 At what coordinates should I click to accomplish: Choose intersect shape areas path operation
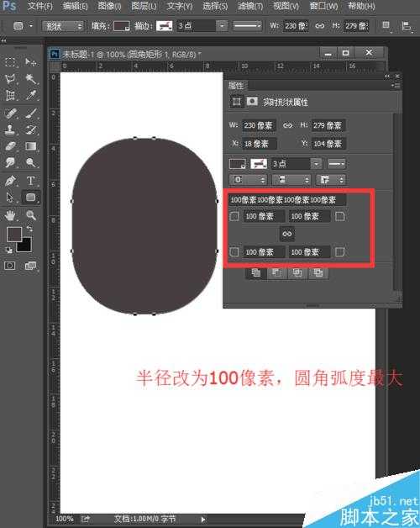[297, 272]
